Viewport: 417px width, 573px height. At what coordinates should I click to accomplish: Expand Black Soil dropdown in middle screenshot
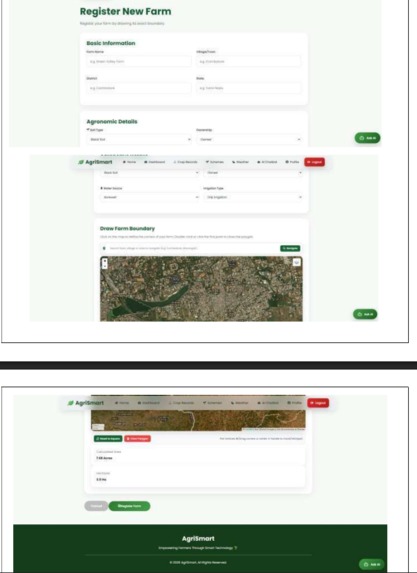pos(150,172)
